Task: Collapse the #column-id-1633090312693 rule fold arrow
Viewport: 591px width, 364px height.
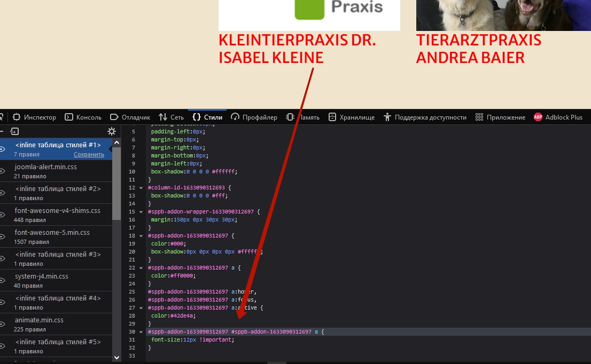Action: [x=142, y=188]
